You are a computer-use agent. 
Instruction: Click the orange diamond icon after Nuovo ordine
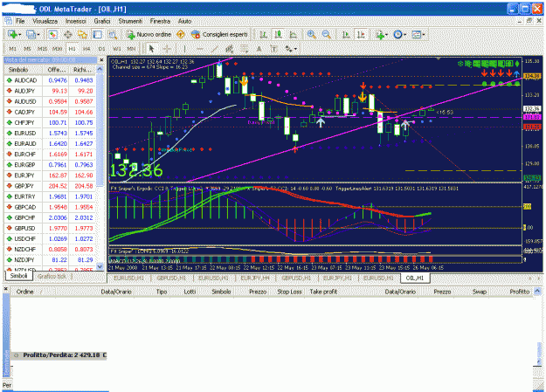[180, 34]
